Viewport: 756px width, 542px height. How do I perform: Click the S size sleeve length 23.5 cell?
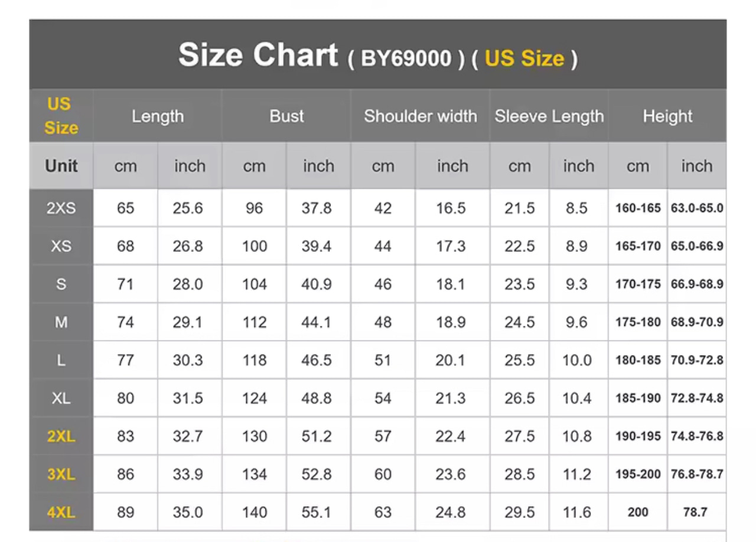520,284
